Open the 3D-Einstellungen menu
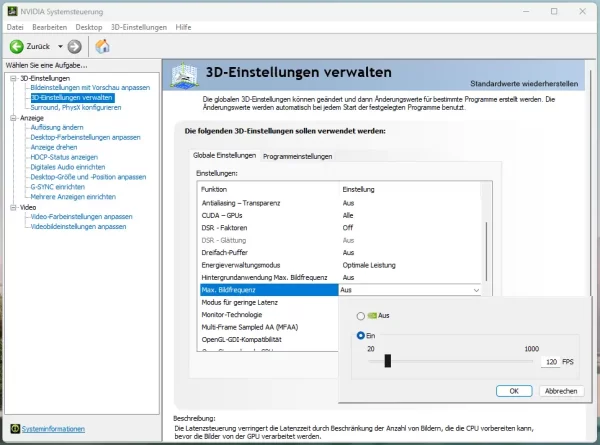This screenshot has height=445, width=600. pos(139,27)
